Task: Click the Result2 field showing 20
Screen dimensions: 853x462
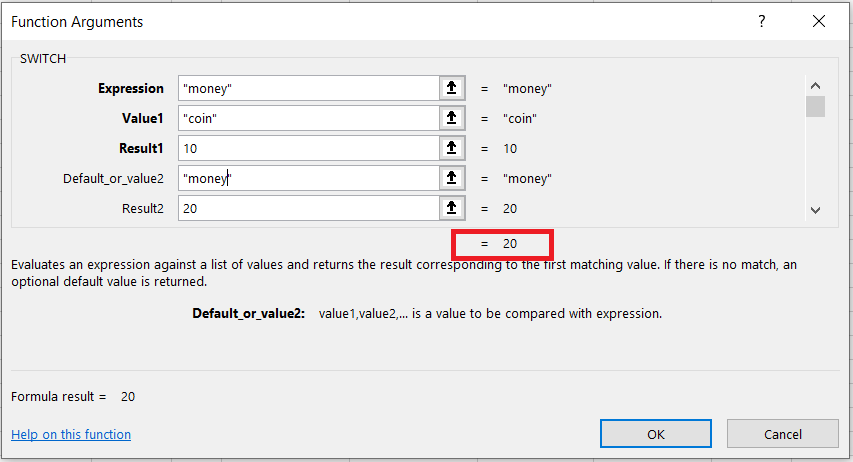Action: point(308,208)
